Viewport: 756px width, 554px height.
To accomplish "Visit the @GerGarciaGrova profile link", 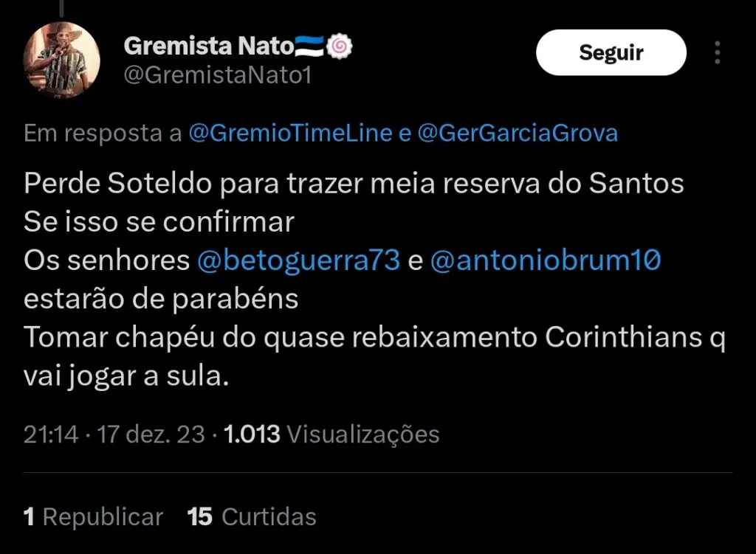I will tap(517, 133).
